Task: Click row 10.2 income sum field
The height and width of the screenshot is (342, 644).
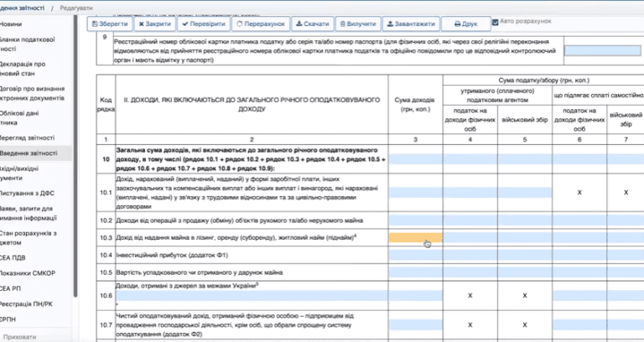Action: [415, 220]
